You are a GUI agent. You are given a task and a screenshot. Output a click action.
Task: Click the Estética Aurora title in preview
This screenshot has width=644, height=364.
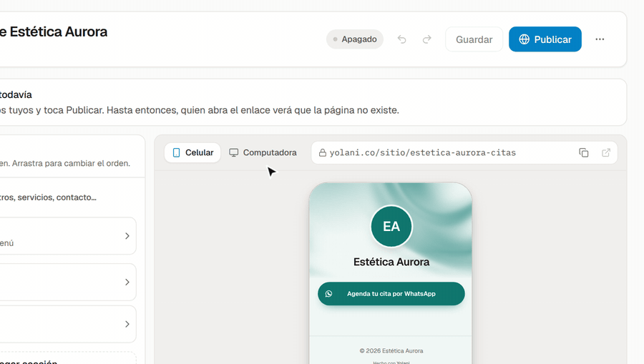pyautogui.click(x=391, y=262)
